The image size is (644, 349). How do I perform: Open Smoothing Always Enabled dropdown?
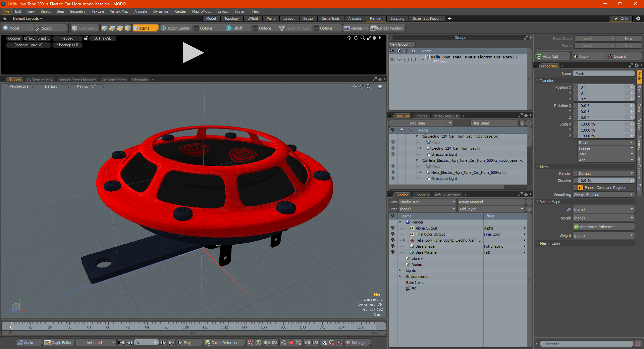pyautogui.click(x=603, y=195)
